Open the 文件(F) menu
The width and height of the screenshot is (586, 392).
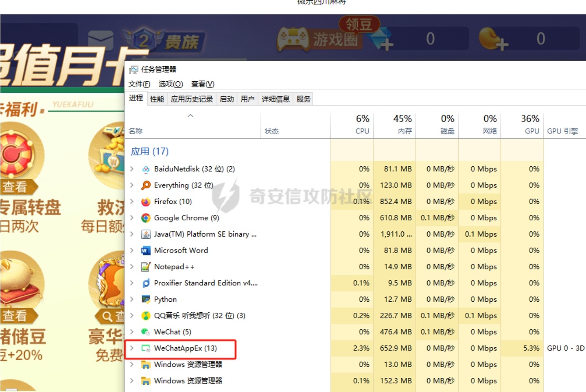[x=139, y=84]
